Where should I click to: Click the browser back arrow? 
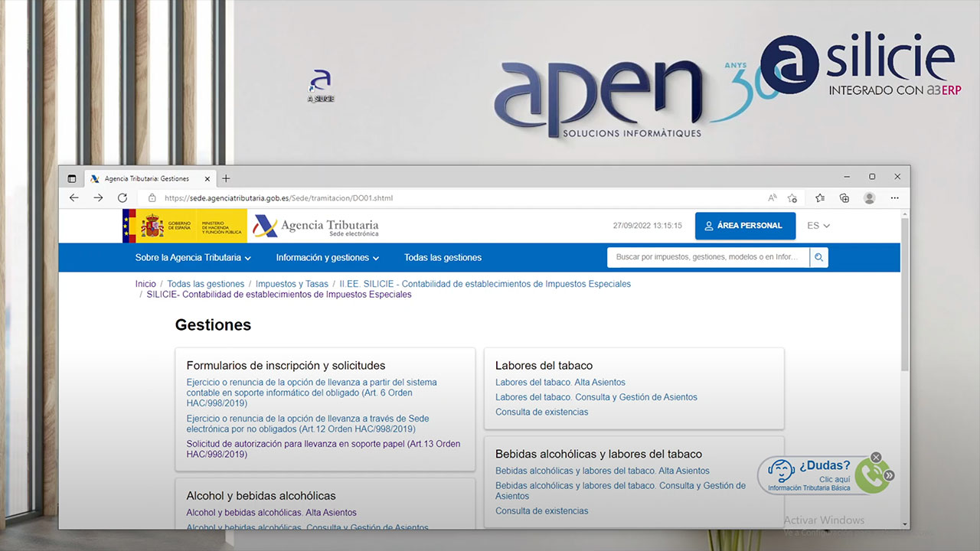[x=74, y=198]
